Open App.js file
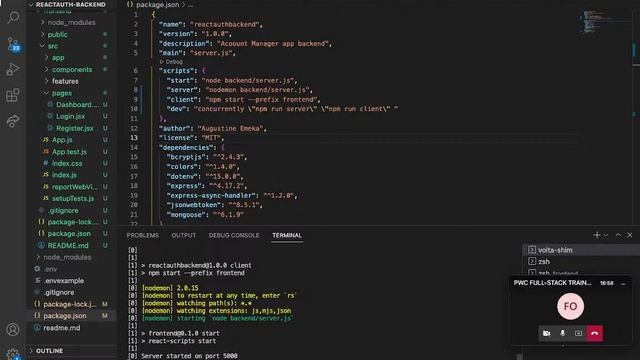This screenshot has width=640, height=360. pyautogui.click(x=72, y=140)
